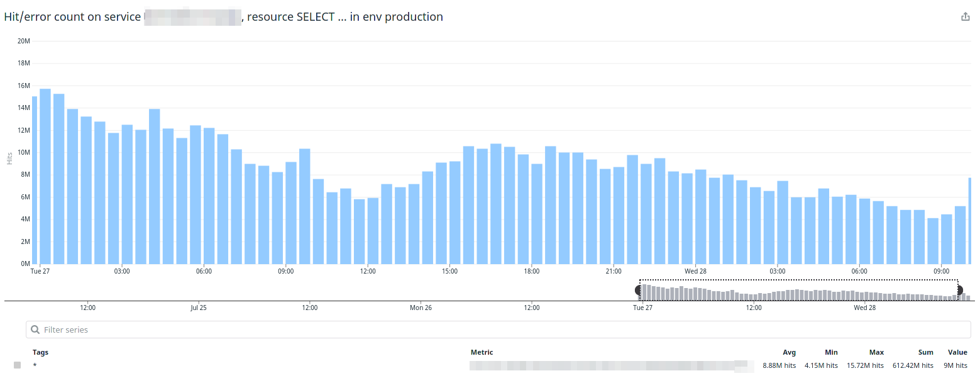Sort the table by the Min column

click(831, 352)
